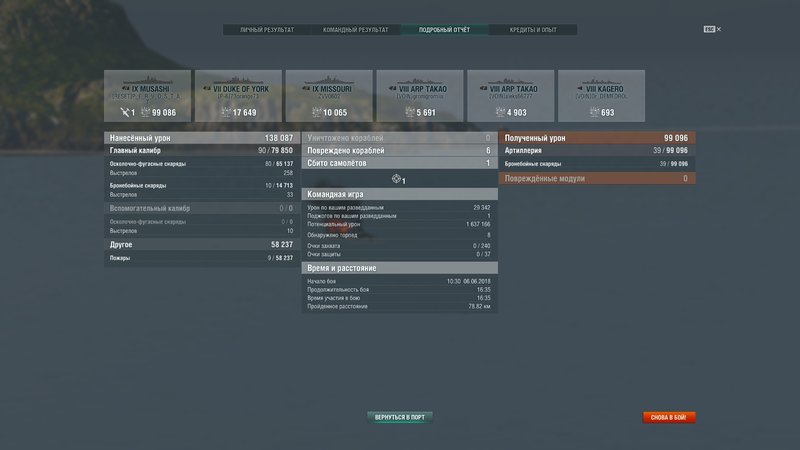Viewport: 800px width, 450px height.
Task: Click the damage icon beside 99 086
Action: (145, 112)
